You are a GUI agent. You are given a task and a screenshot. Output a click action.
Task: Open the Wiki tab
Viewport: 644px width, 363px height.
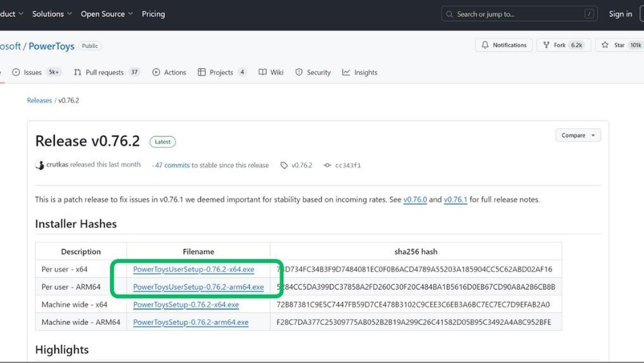click(271, 72)
